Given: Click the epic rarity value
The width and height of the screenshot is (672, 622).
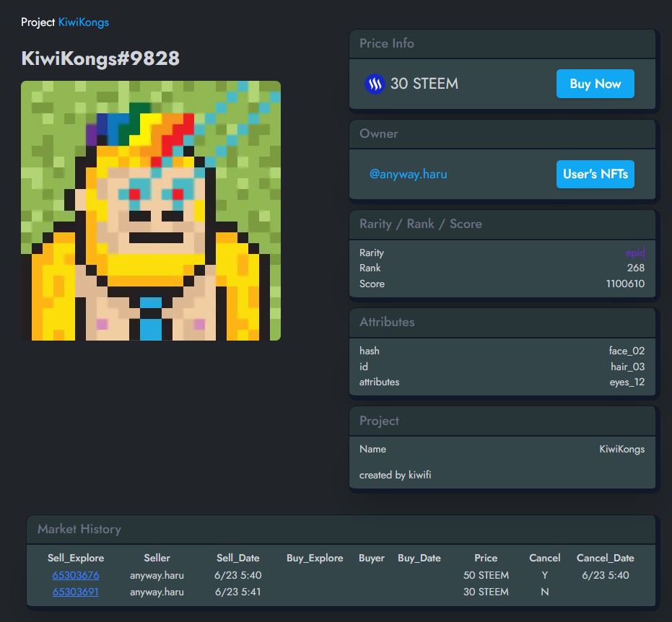Looking at the screenshot, I should pyautogui.click(x=634, y=253).
